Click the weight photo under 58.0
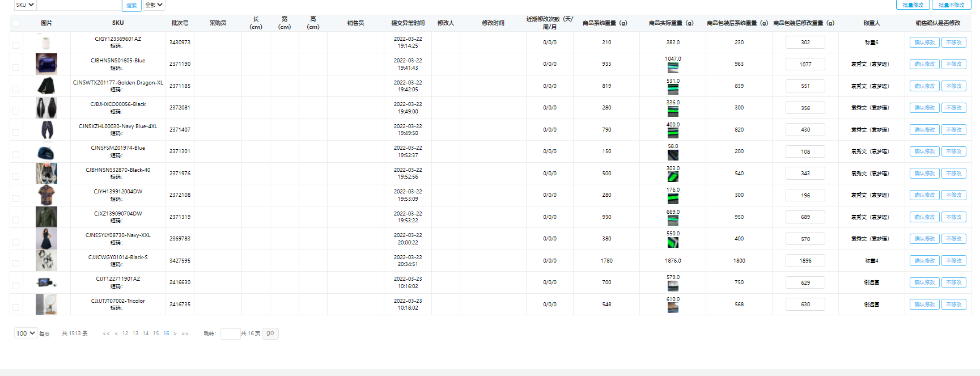Image resolution: width=980 pixels, height=376 pixels. (x=673, y=155)
